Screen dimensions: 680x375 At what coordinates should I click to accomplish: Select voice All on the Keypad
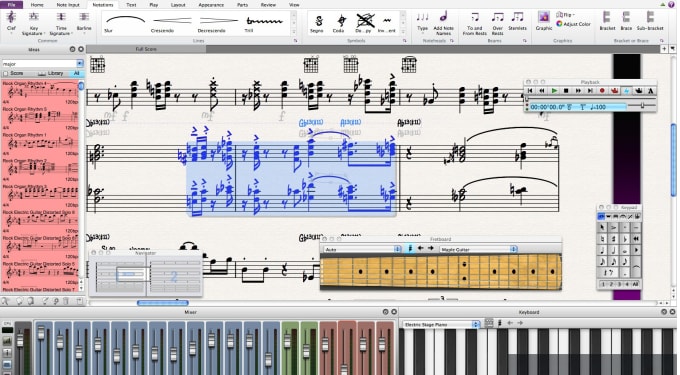tap(635, 284)
